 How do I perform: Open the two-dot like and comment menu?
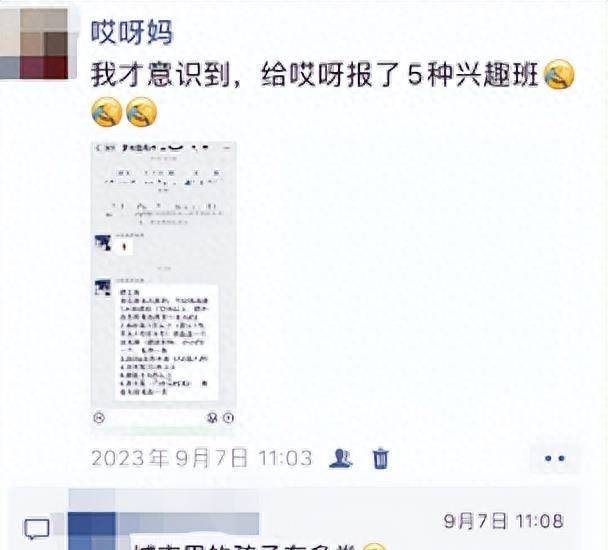(x=554, y=458)
